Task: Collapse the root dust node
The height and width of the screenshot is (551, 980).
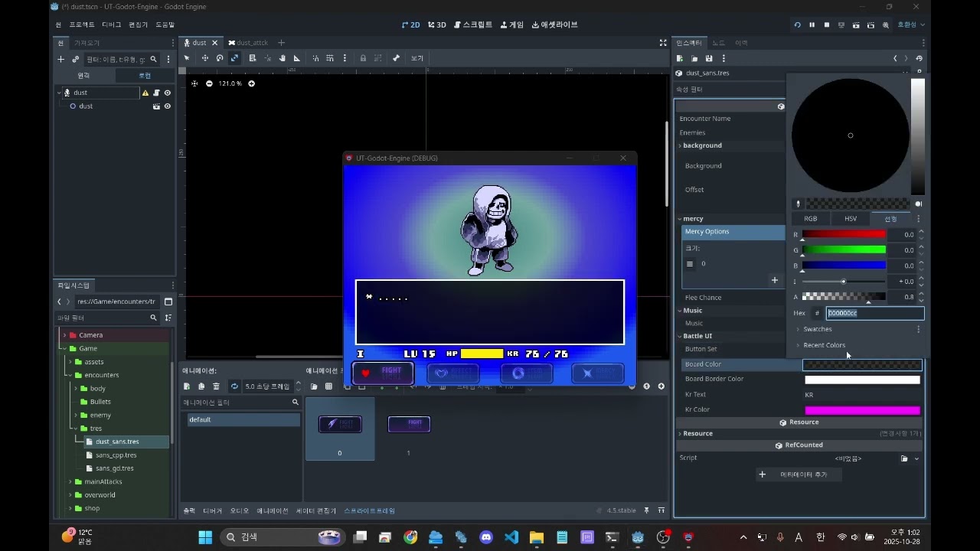Action: [x=59, y=93]
